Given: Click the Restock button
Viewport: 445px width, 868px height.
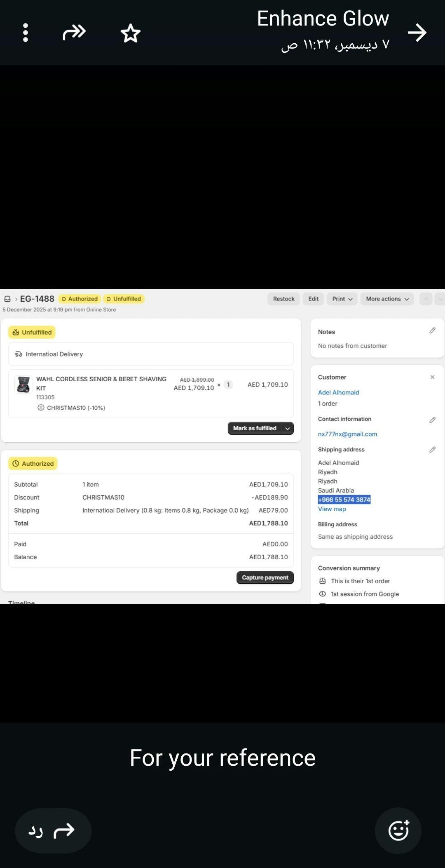Looking at the screenshot, I should [x=283, y=299].
